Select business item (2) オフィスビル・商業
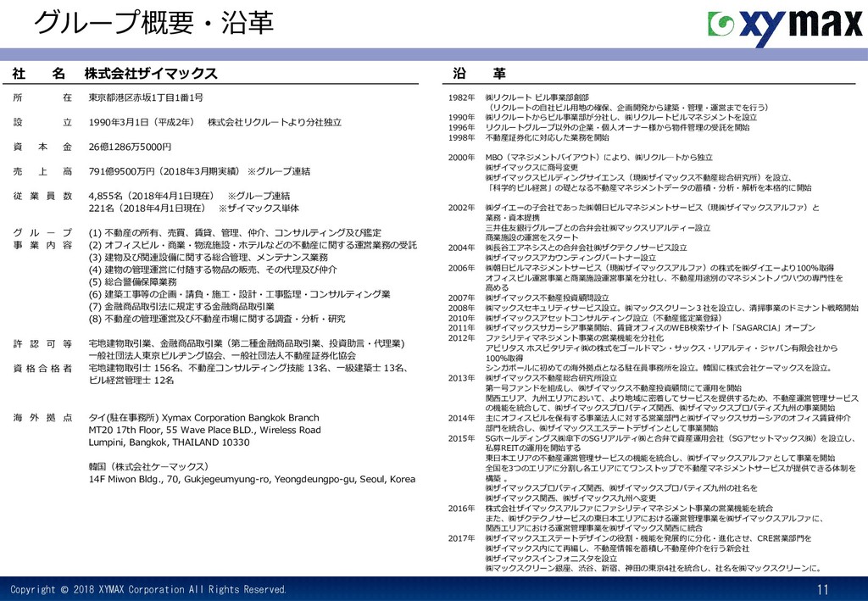Image resolution: width=868 pixels, height=601 pixels. [253, 245]
